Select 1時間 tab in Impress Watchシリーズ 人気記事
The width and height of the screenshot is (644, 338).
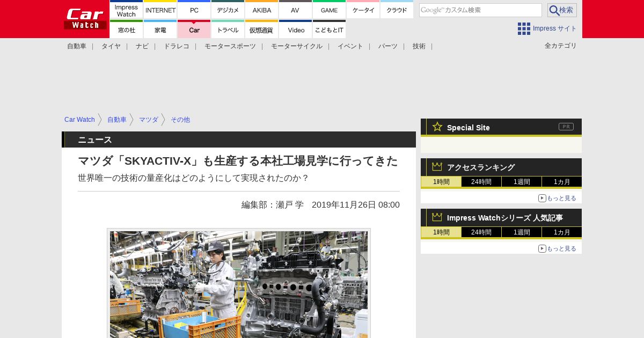(441, 232)
